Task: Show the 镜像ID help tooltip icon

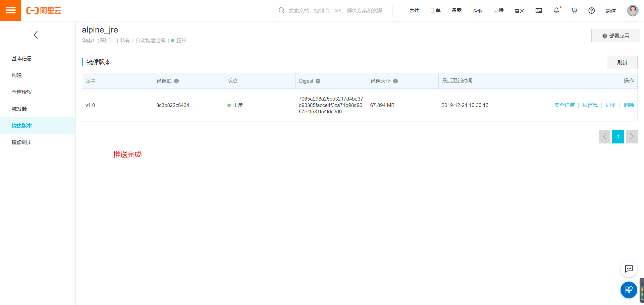Action: [176, 81]
